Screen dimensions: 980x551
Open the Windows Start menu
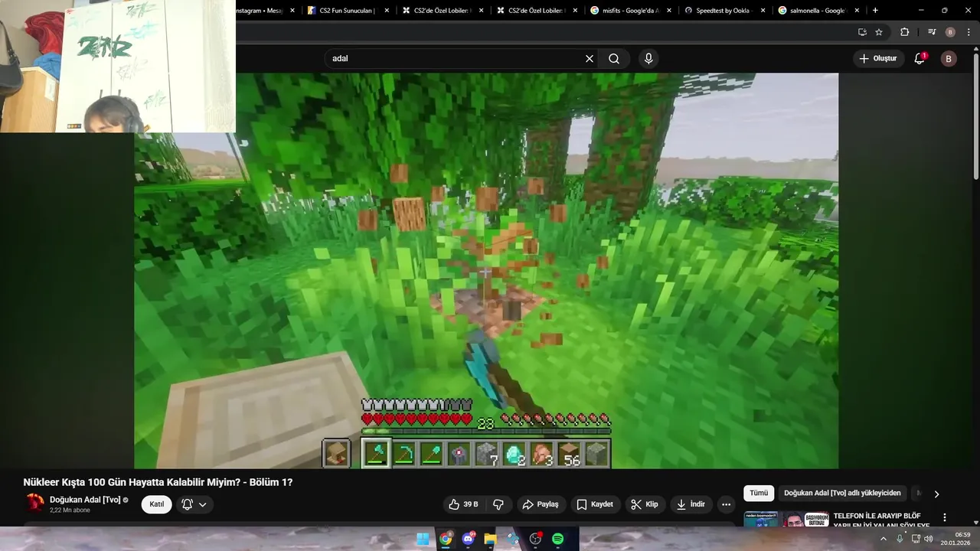(423, 539)
